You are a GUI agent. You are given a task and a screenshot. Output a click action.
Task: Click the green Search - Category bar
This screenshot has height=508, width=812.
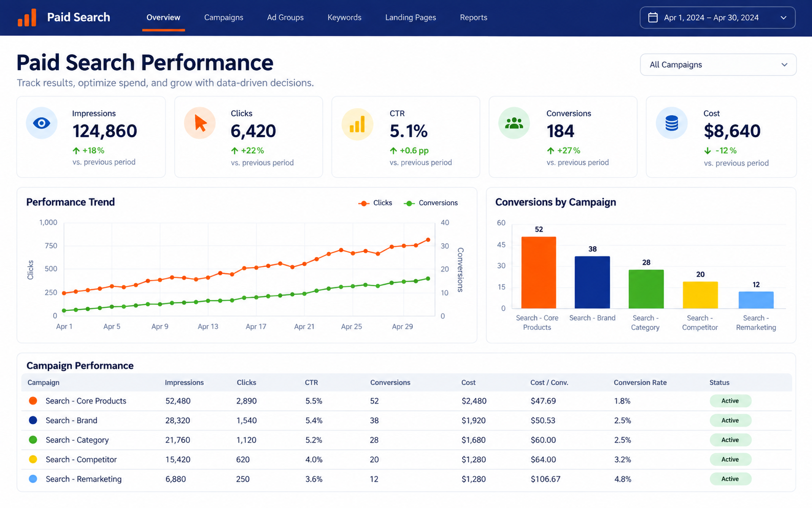[x=646, y=289]
